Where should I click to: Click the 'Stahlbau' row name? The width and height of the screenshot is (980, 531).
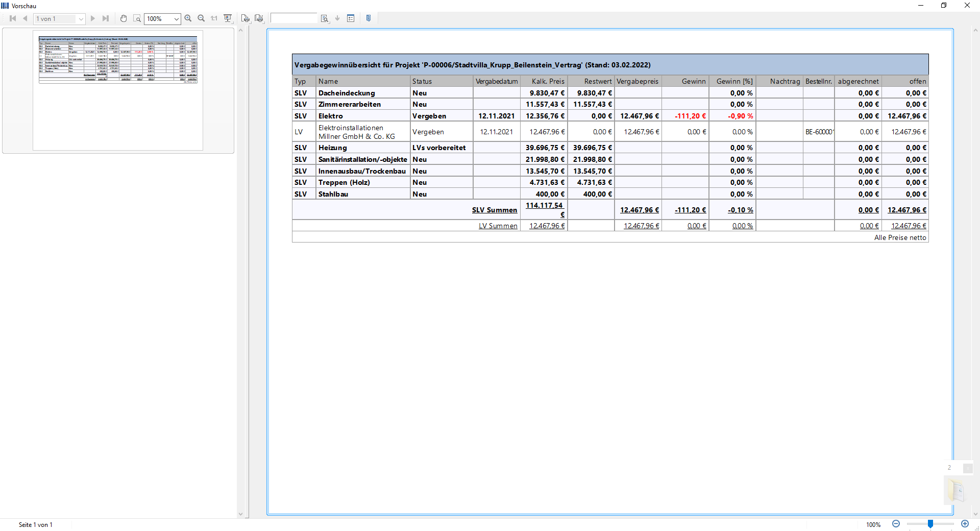click(333, 194)
